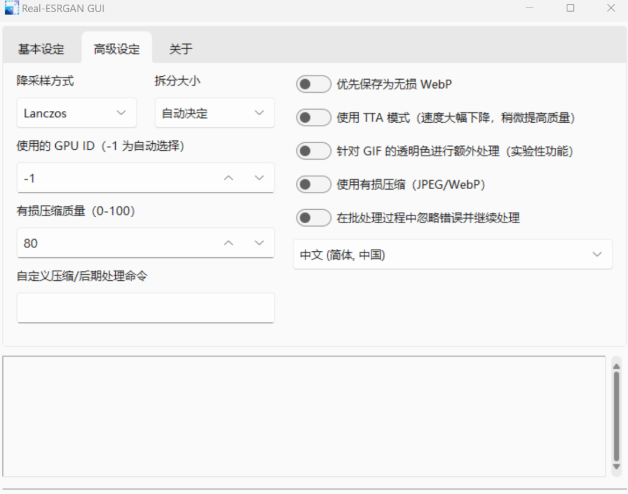
Task: Enable 使用有损压缩 (JPEG/WebP) switch
Action: coord(314,184)
